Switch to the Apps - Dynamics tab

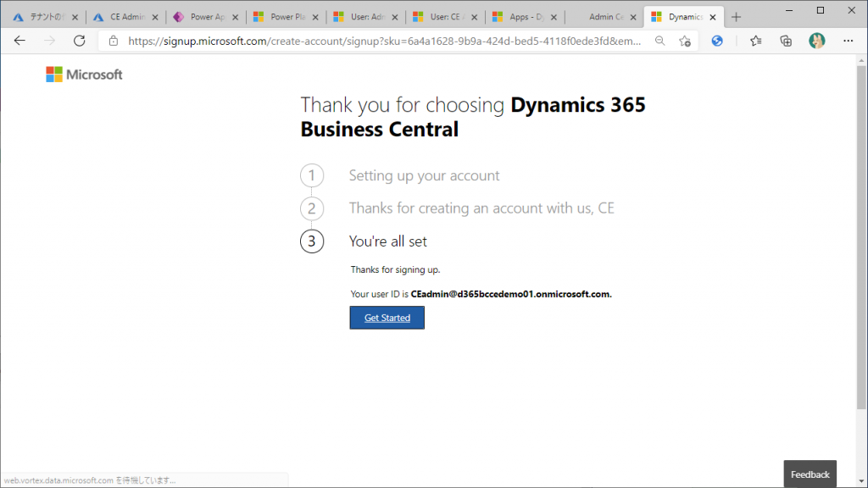tap(525, 17)
